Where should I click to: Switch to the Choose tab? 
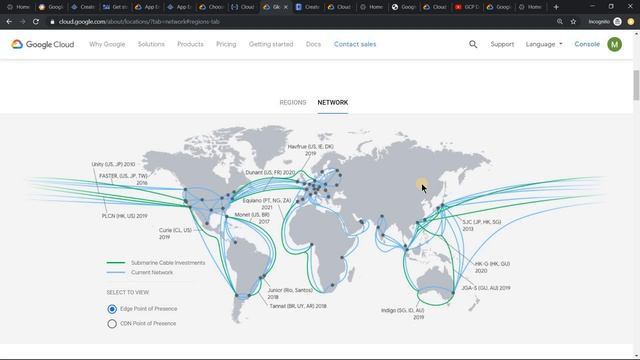(x=211, y=7)
